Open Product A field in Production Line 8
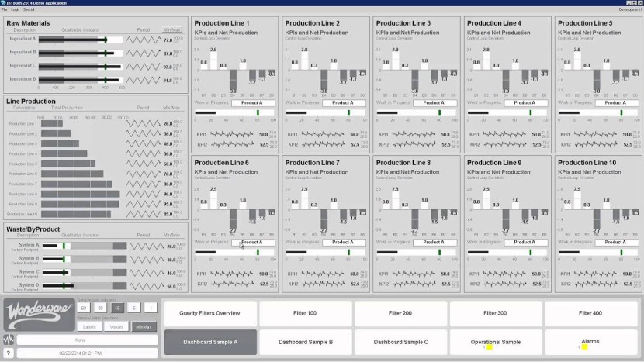The height and width of the screenshot is (362, 644). click(433, 242)
